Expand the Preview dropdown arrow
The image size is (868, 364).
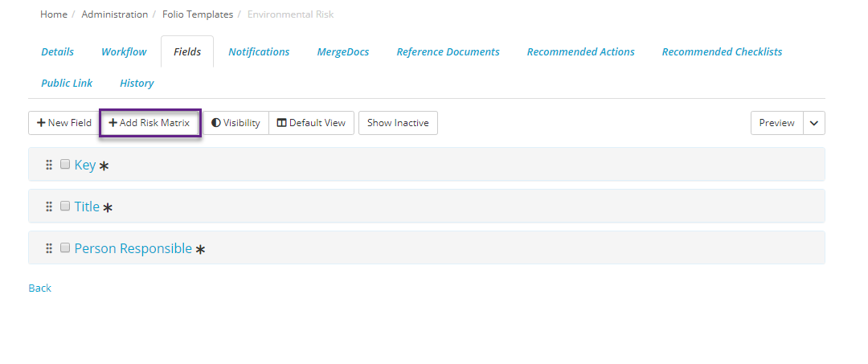[x=814, y=123]
